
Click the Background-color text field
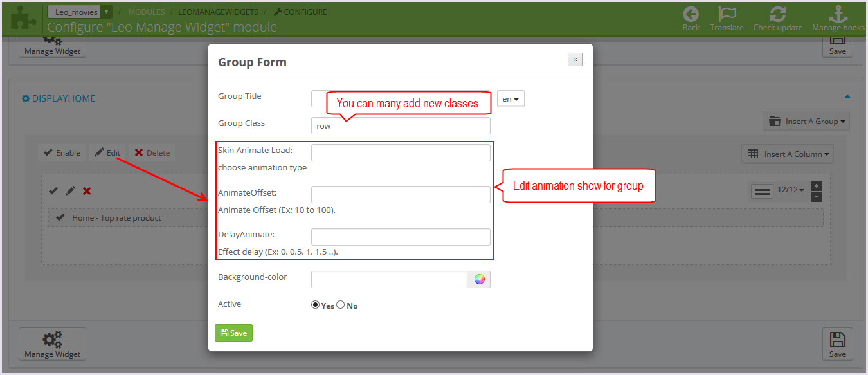[389, 279]
